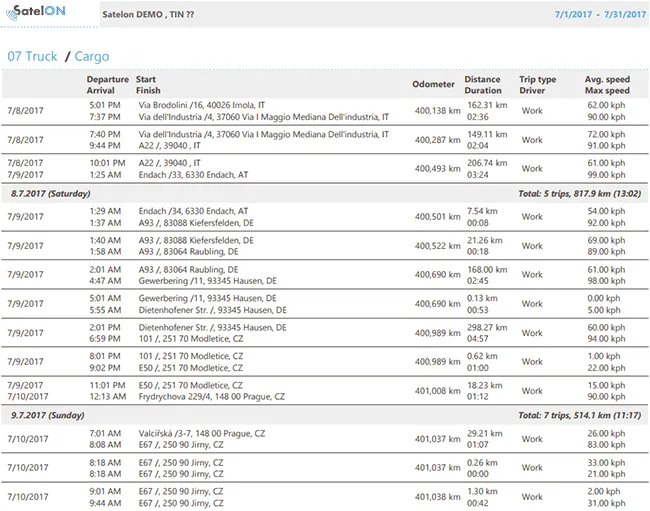Click the Distance Duration column header
This screenshot has height=511, width=650.
[x=483, y=85]
